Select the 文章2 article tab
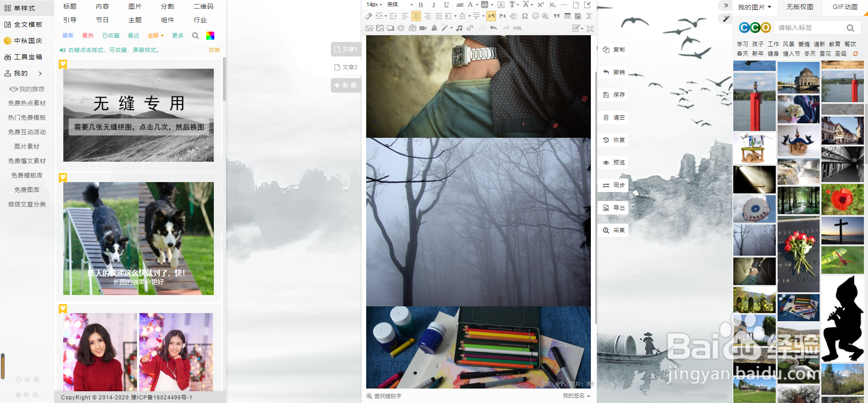 point(346,67)
